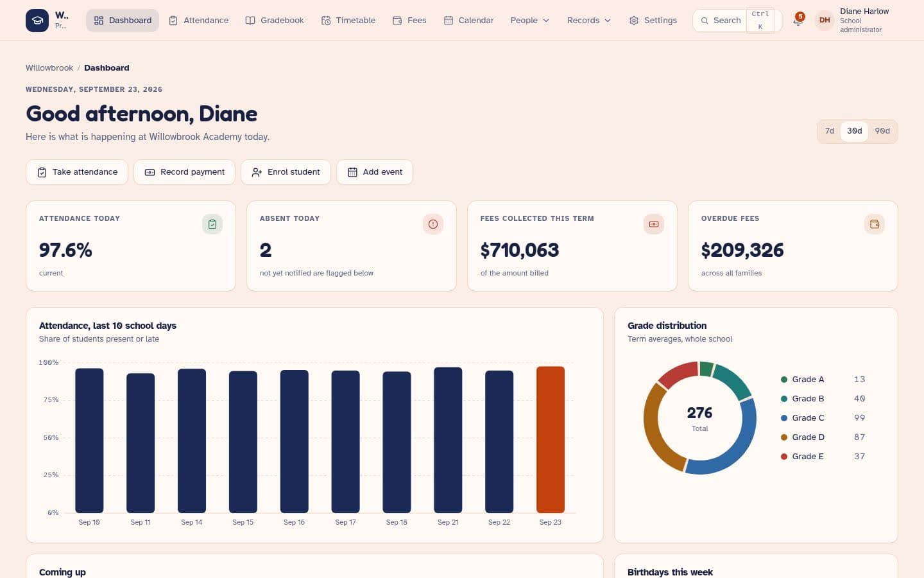Click the Add event button
This screenshot has width=924, height=578.
pyautogui.click(x=375, y=172)
